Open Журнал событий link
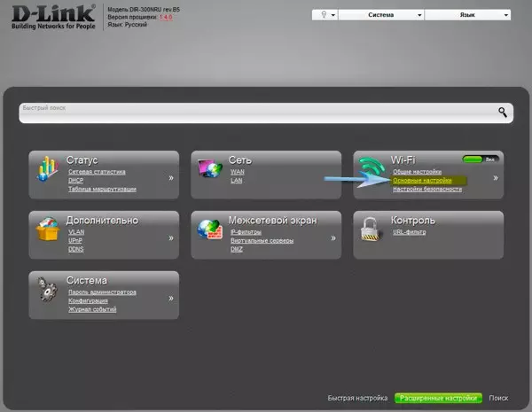The width and height of the screenshot is (532, 412). tap(92, 309)
